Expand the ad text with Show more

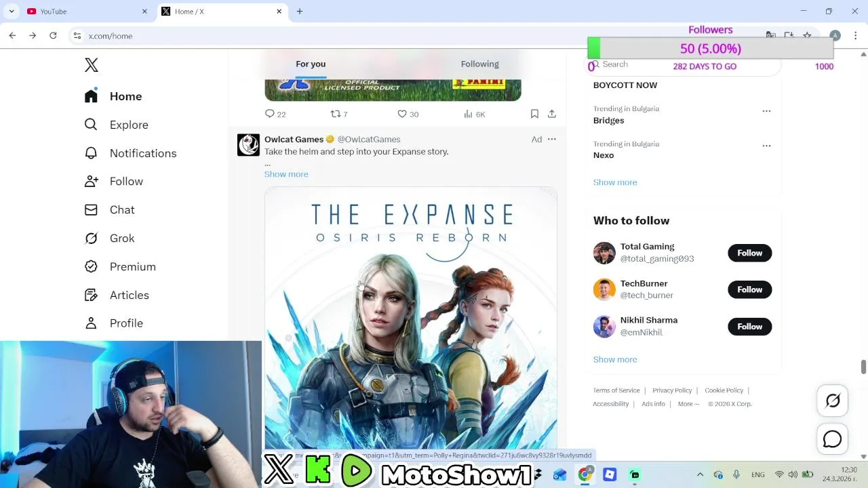point(286,174)
